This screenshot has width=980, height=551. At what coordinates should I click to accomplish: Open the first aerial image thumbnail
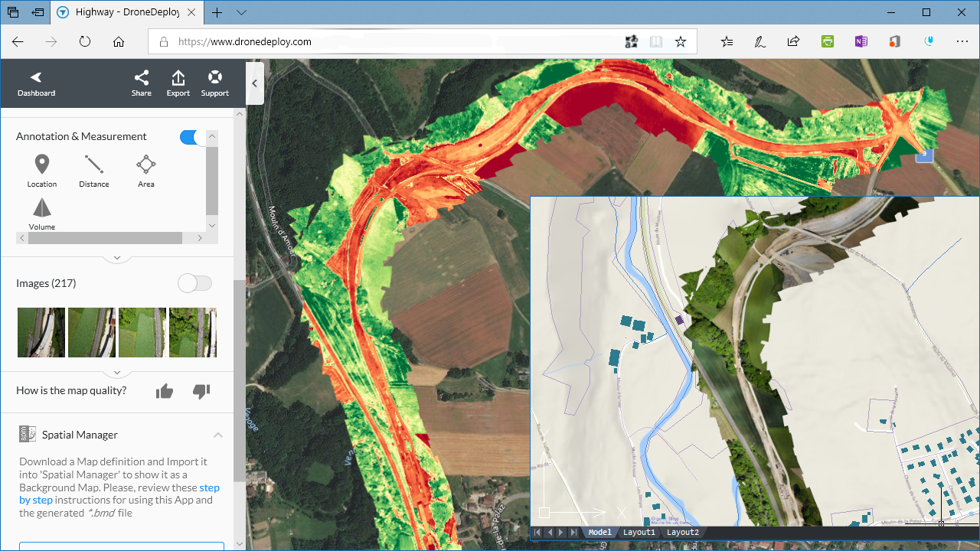tap(41, 331)
